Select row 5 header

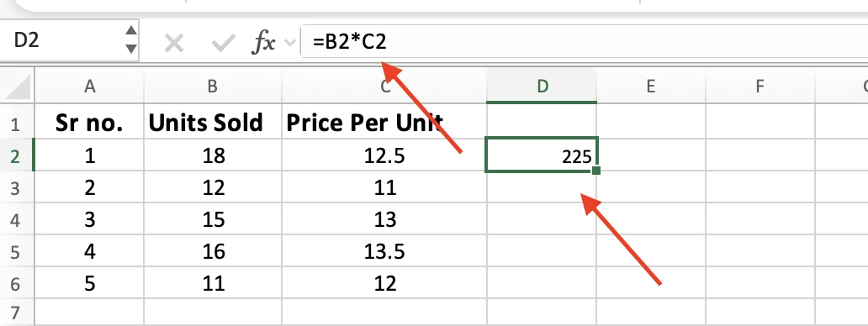click(17, 251)
